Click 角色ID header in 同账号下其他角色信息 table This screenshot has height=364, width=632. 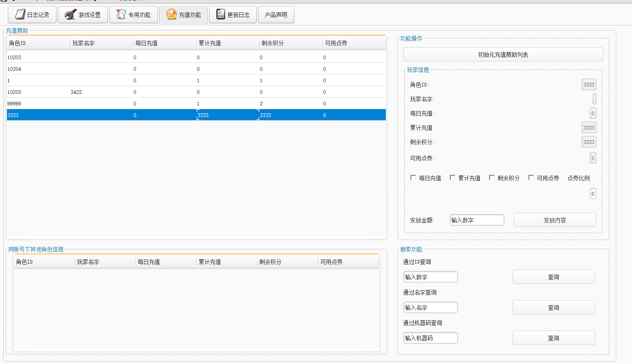pos(44,262)
